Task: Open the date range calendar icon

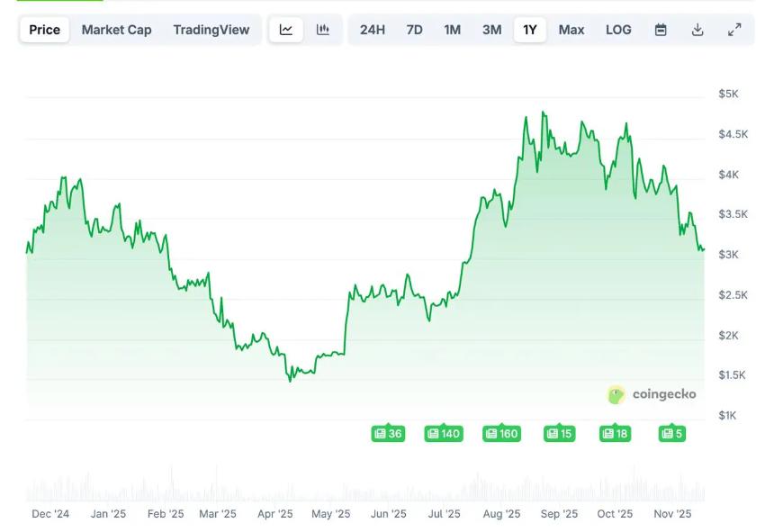Action: pyautogui.click(x=661, y=30)
